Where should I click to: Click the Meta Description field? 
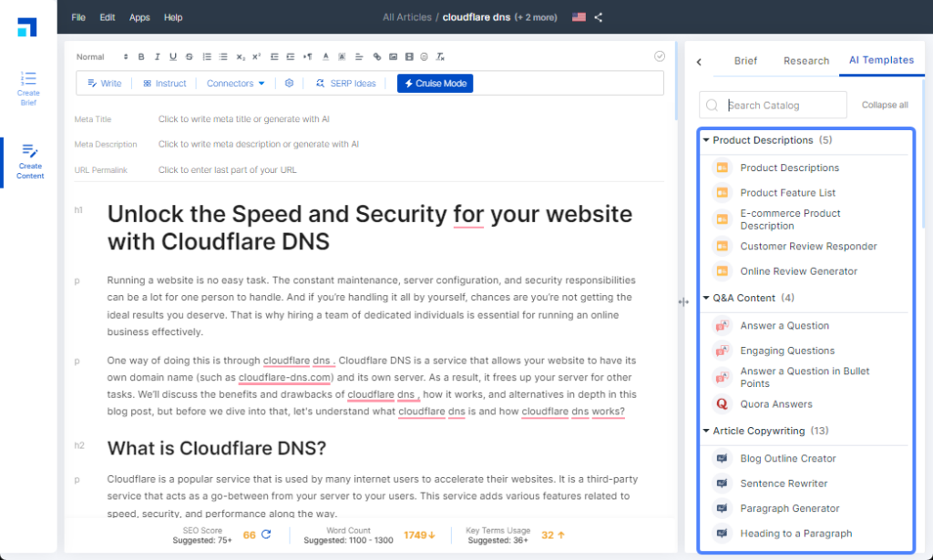coord(258,144)
